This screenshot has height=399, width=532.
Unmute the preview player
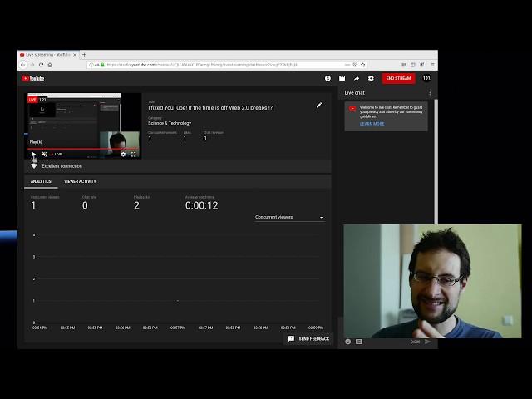coord(44,155)
